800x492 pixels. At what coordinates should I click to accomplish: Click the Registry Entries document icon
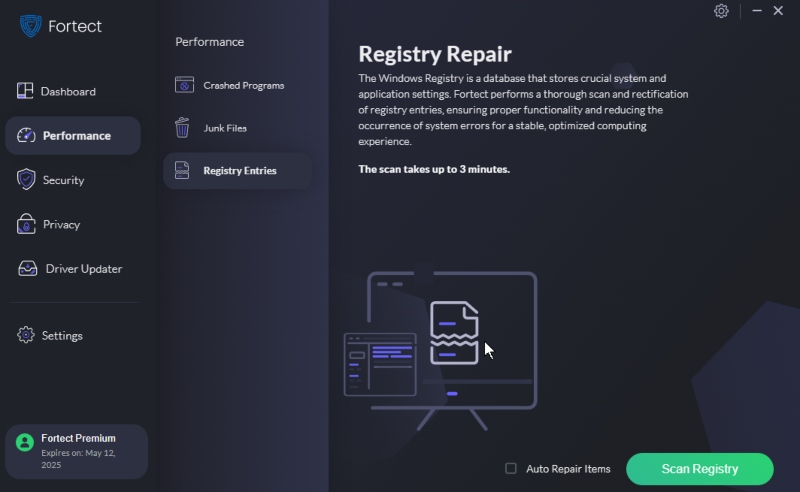[x=182, y=170]
